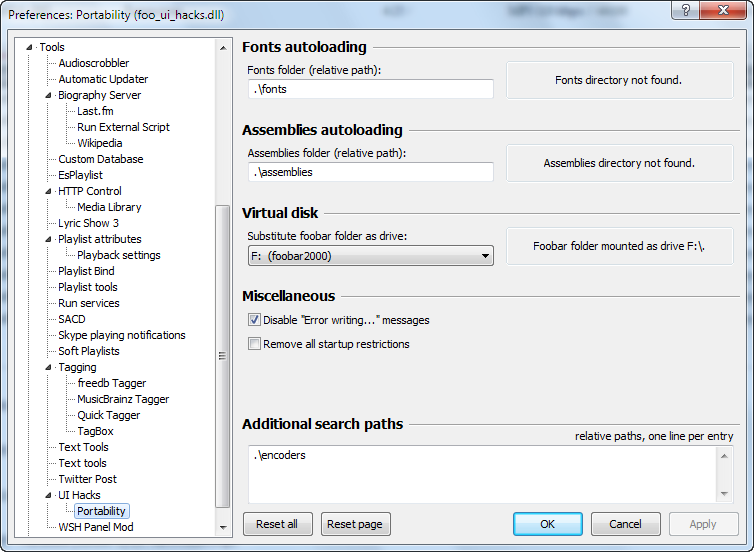Screen dimensions: 754x552
Task: Toggle Disable "Error writing..." messages checkbox
Action: pyautogui.click(x=255, y=320)
